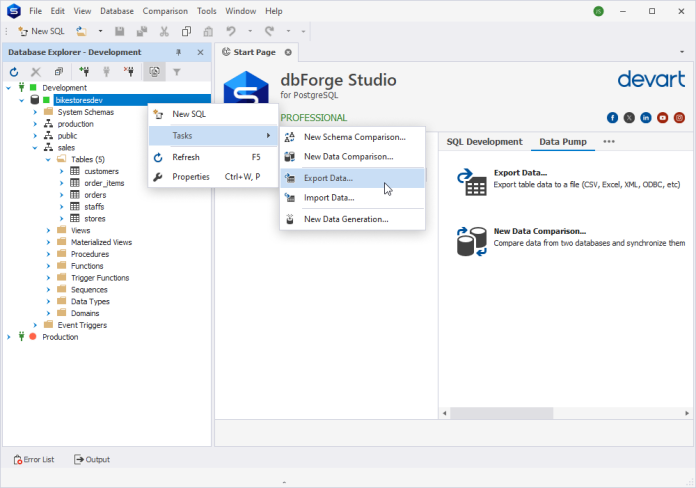The width and height of the screenshot is (696, 488).
Task: Open devart Facebook page icon
Action: coord(612,118)
